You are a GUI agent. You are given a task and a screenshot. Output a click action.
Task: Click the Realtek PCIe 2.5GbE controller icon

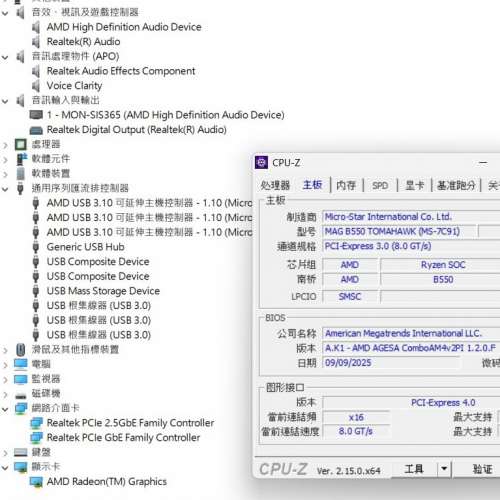point(36,423)
